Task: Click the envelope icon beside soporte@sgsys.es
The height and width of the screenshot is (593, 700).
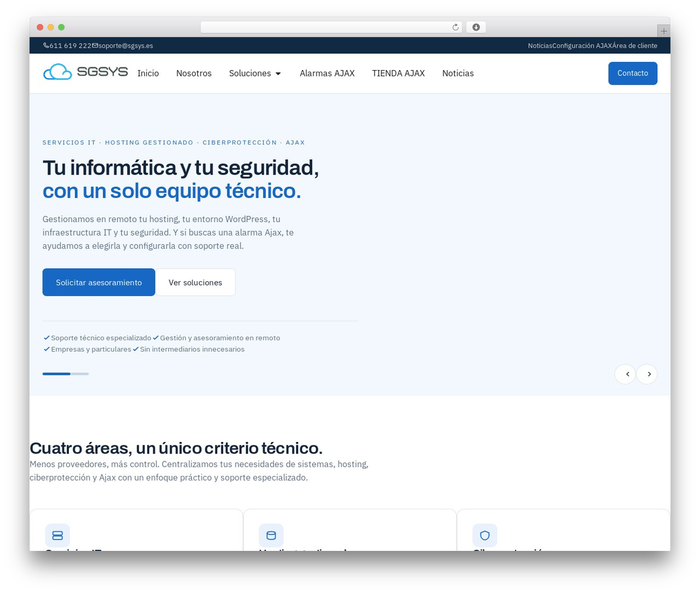Action: (x=95, y=45)
